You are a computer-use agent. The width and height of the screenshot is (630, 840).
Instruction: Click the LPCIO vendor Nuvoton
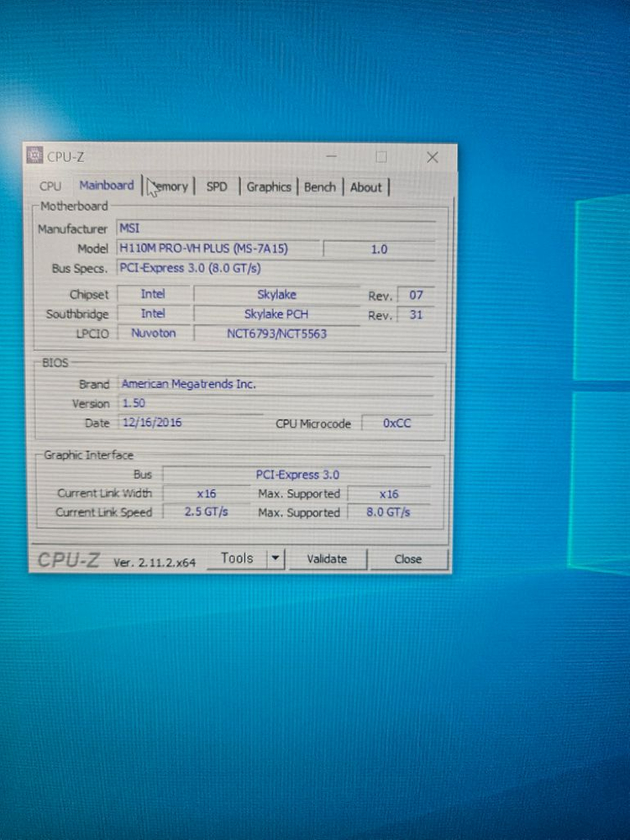153,333
